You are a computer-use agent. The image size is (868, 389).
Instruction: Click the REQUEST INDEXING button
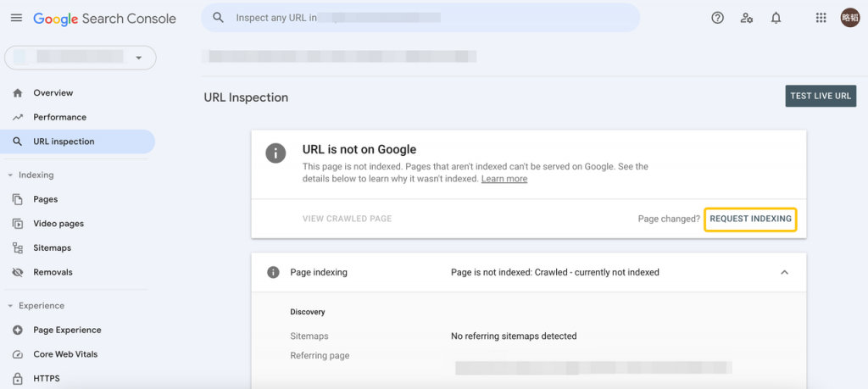tap(750, 220)
